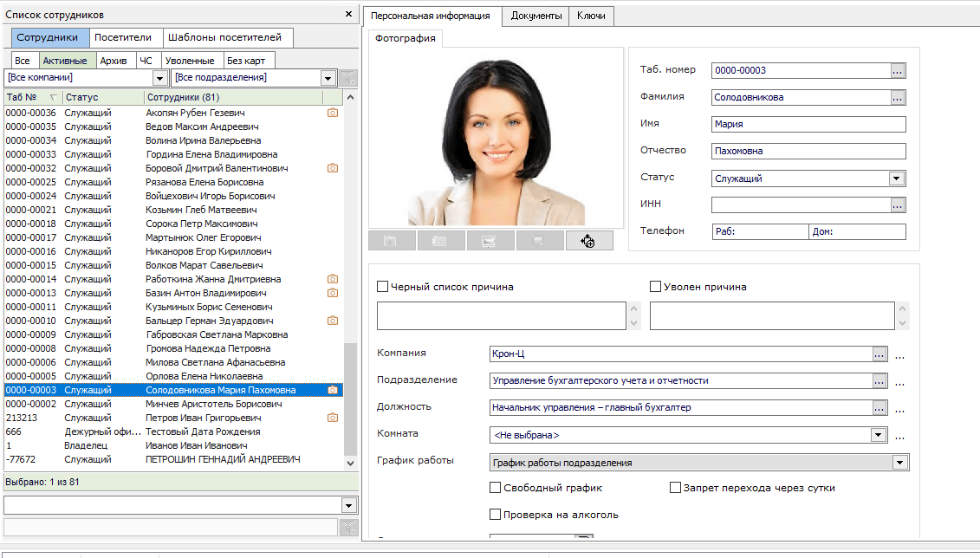Open the Посетители tab
This screenshot has width=980, height=558.
[123, 37]
